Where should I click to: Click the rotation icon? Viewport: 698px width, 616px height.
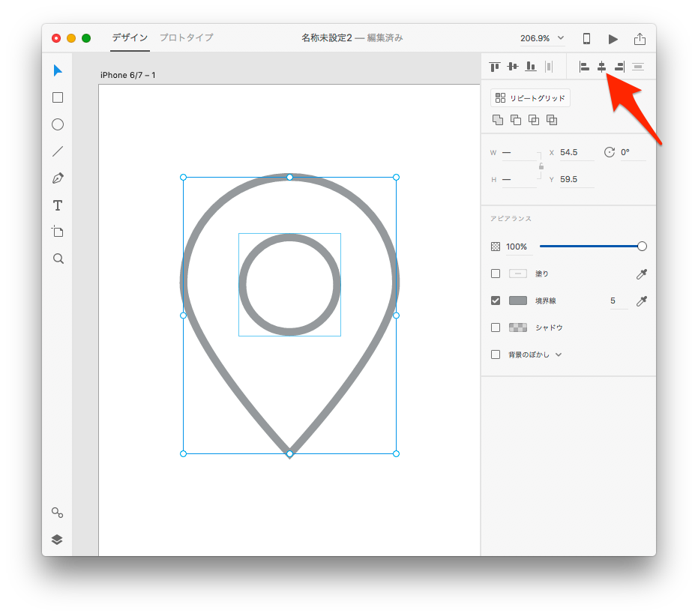pyautogui.click(x=610, y=152)
